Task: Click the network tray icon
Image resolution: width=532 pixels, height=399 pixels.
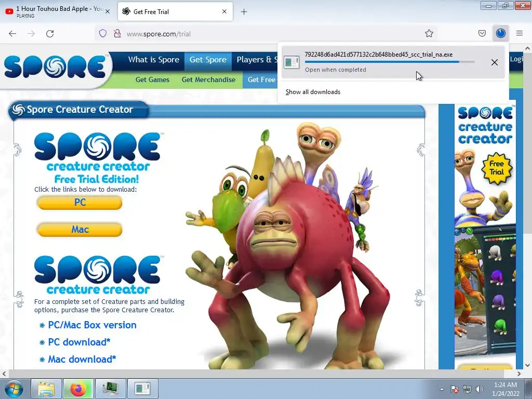Action: 467,389
